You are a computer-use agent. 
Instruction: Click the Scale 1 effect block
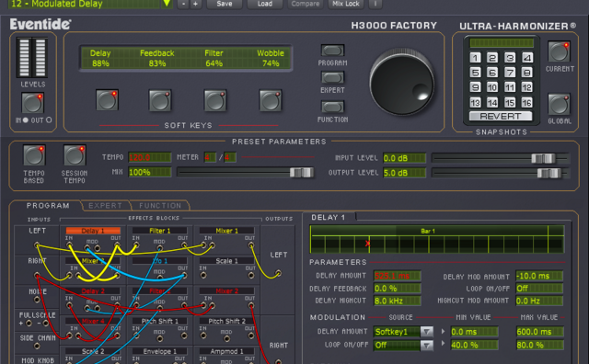227,261
